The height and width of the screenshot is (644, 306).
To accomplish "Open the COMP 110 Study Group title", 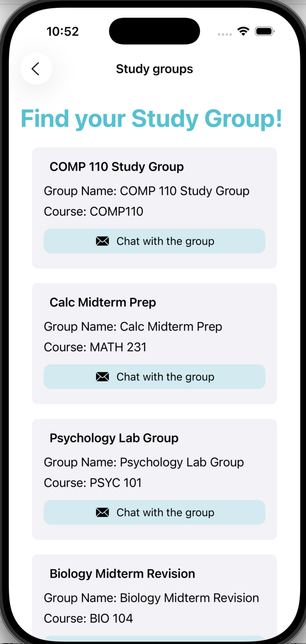I will [x=117, y=167].
